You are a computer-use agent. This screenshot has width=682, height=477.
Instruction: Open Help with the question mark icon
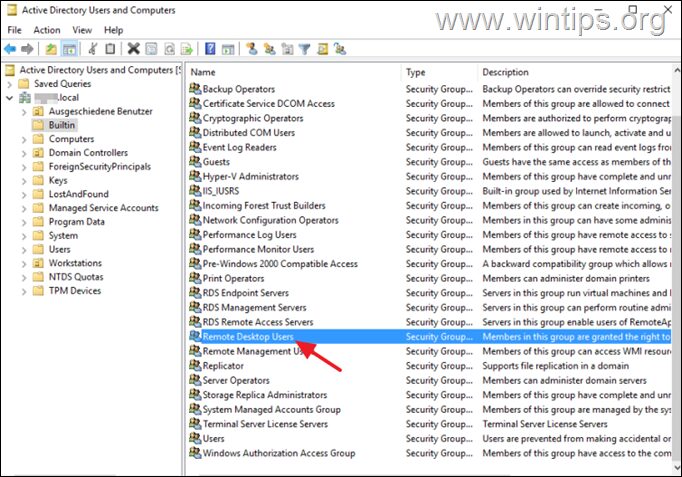(x=210, y=49)
